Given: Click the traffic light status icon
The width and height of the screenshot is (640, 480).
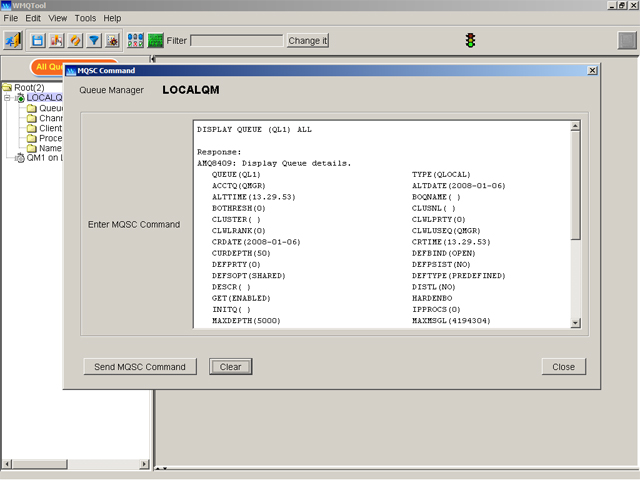Looking at the screenshot, I should 470,40.
